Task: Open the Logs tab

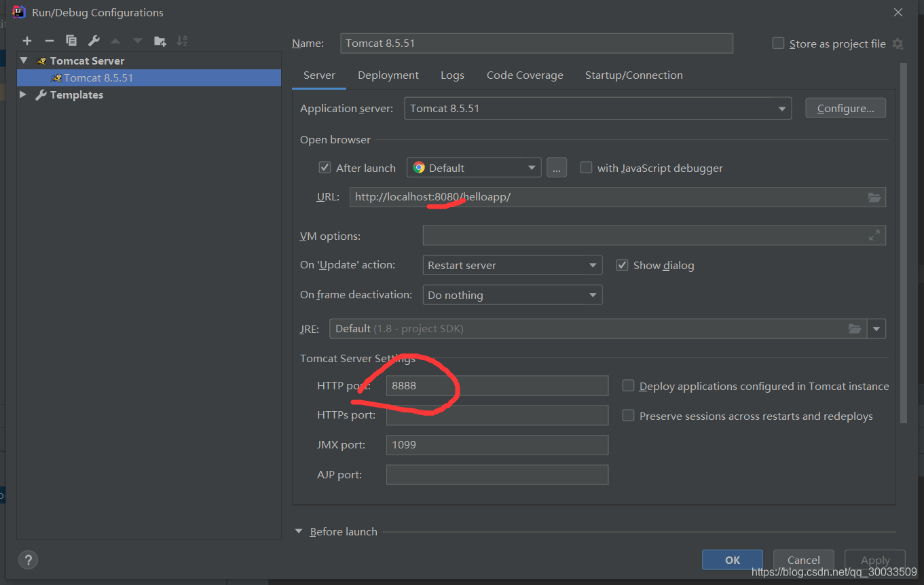Action: [x=452, y=75]
